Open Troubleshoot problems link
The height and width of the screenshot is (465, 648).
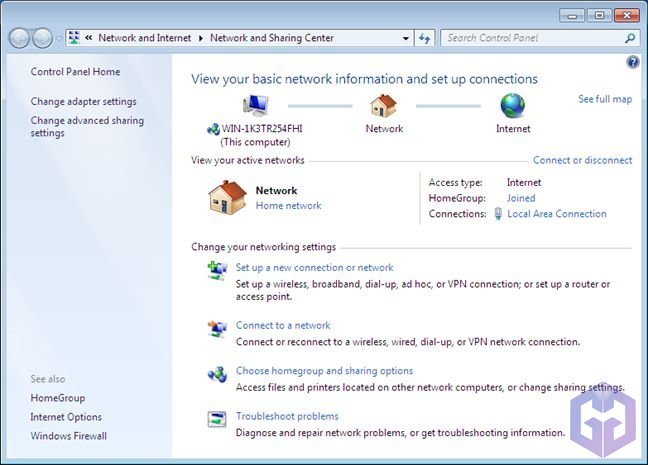287,416
